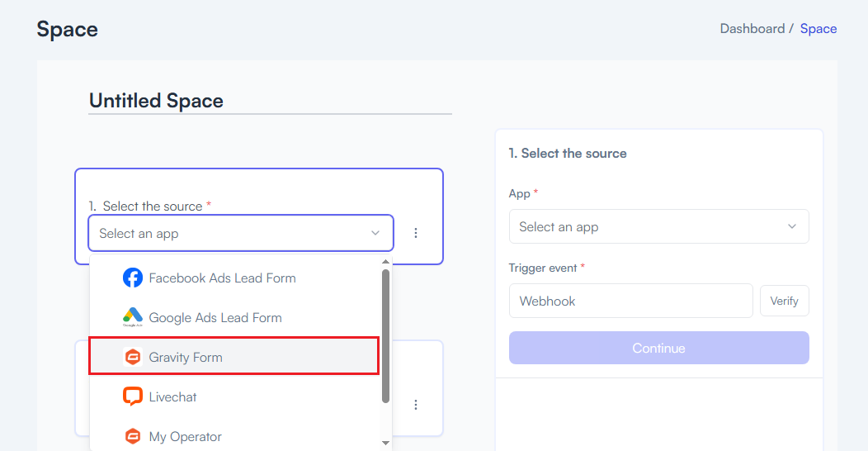
Task: Click the Livechat speech bubble icon
Action: click(x=132, y=396)
